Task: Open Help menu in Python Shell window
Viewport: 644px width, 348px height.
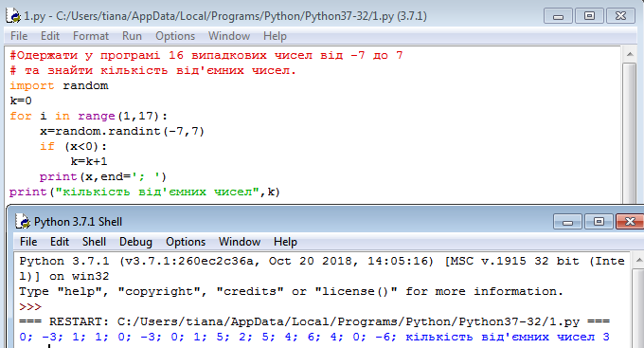Action: 285,242
